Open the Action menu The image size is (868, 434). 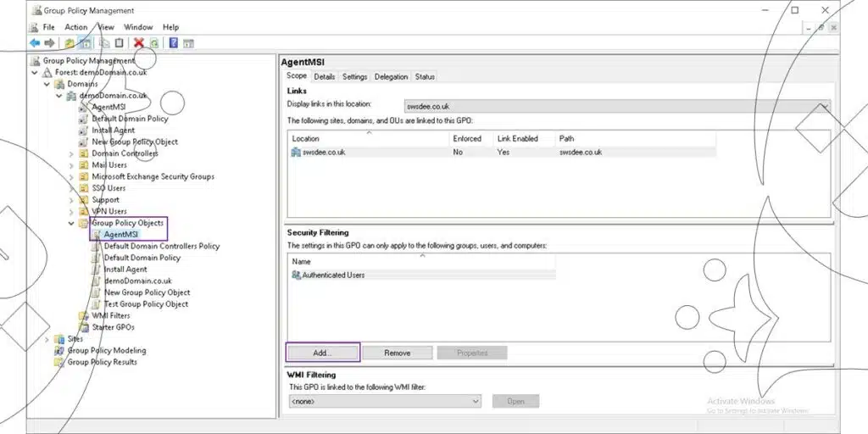click(76, 27)
